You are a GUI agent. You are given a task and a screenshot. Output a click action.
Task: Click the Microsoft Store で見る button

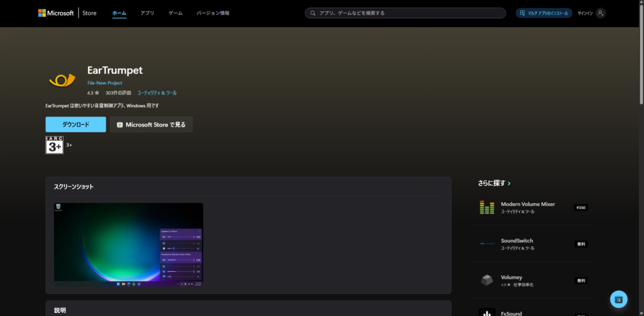coord(151,125)
